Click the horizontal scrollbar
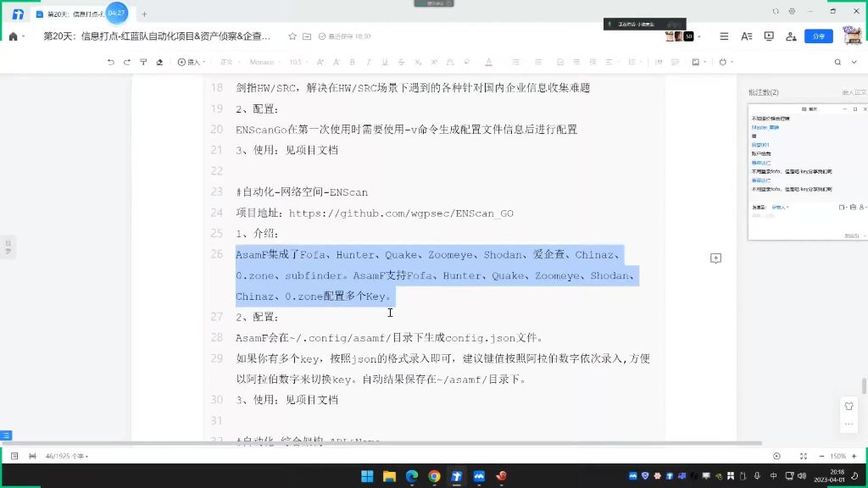Screen dimensions: 868x488 click(382, 443)
